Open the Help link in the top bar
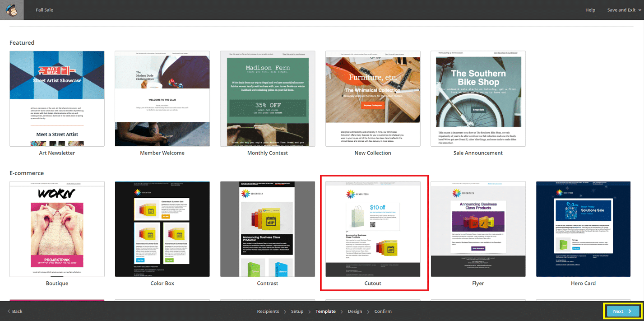The width and height of the screenshot is (644, 321). click(x=590, y=10)
